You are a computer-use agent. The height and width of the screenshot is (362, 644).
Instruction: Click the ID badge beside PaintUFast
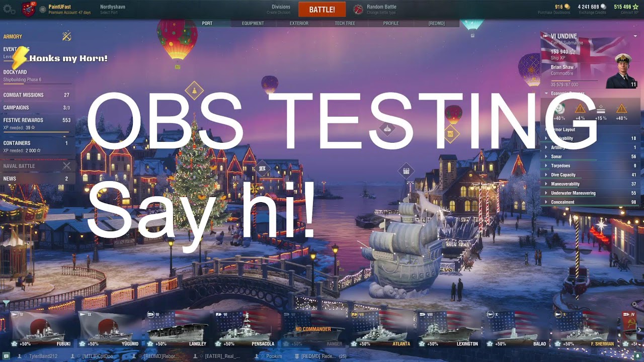pos(43,10)
